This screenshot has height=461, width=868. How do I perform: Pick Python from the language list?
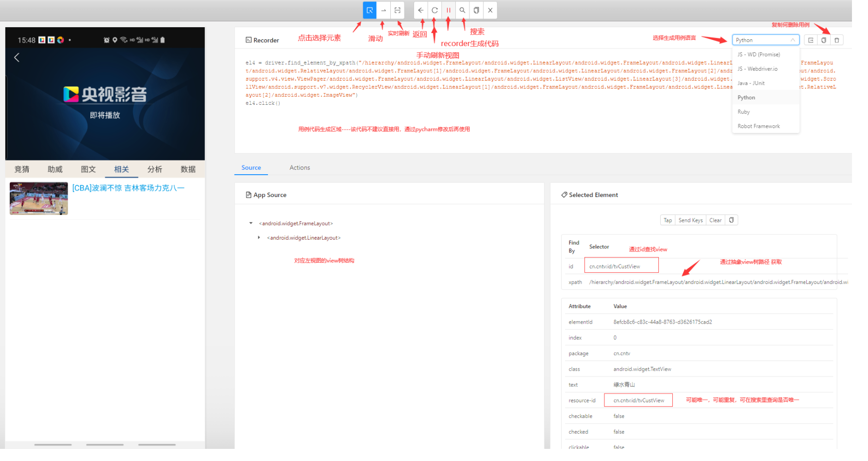pos(766,98)
